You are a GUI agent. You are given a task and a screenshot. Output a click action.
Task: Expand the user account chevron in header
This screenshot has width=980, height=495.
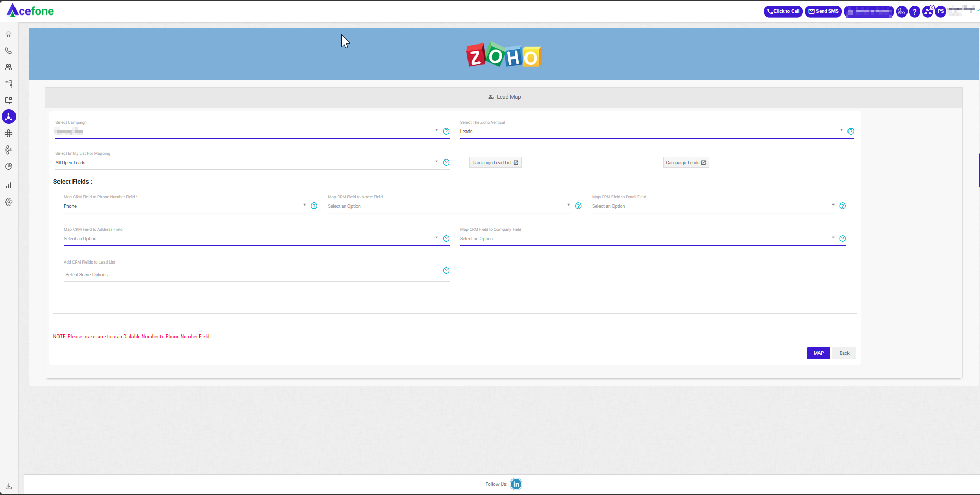(978, 10)
